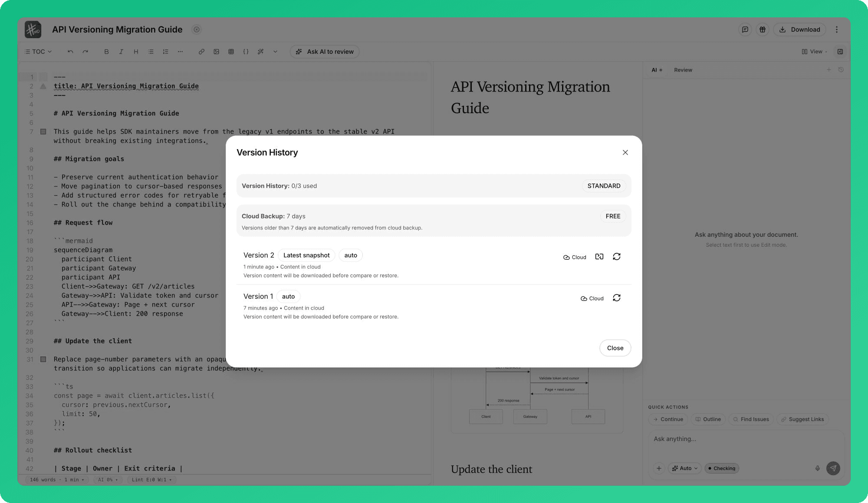Click the Ask AI to review button
This screenshot has height=503, width=868.
point(325,52)
